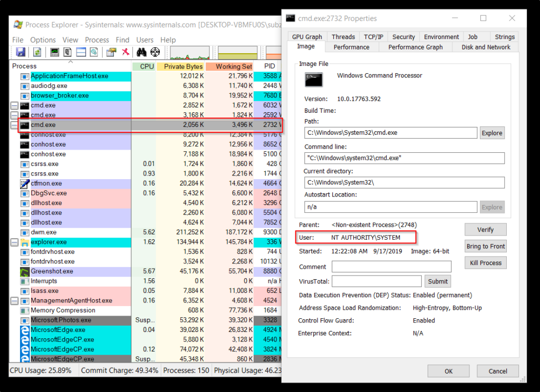The width and height of the screenshot is (540, 392).
Task: Toggle the Show Lower Pane toolbar icon
Action: [81, 52]
